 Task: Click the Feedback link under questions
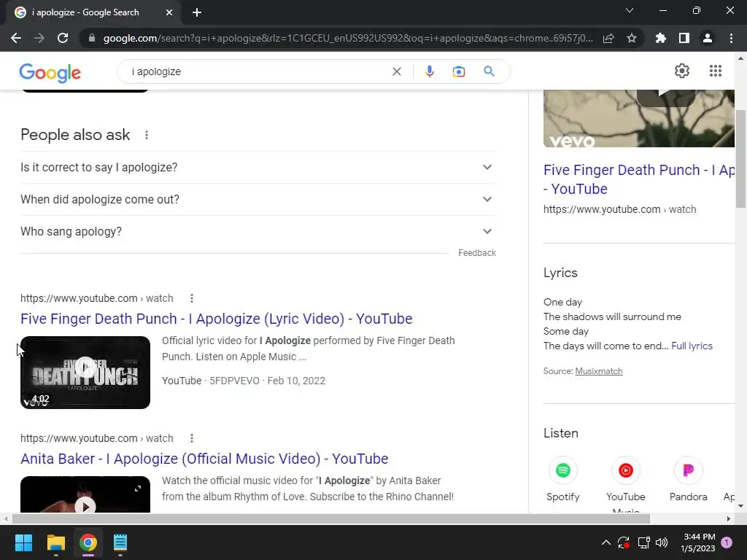(477, 253)
